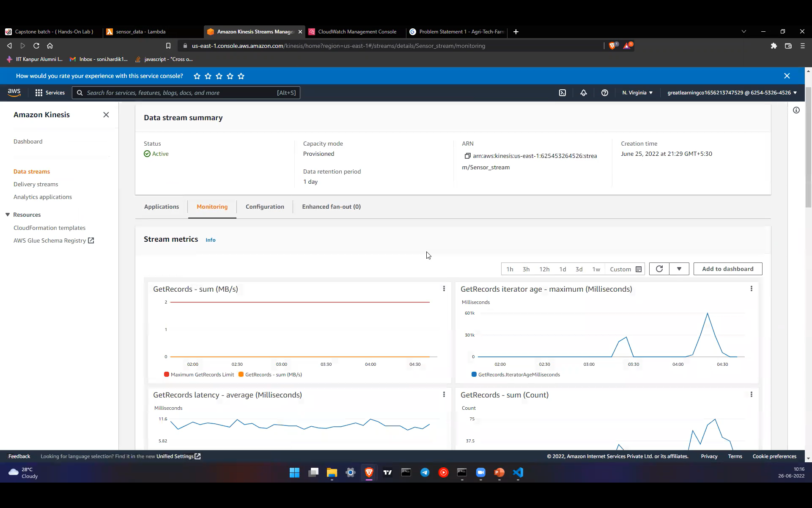Open File Explorer from taskbar

coord(332,472)
